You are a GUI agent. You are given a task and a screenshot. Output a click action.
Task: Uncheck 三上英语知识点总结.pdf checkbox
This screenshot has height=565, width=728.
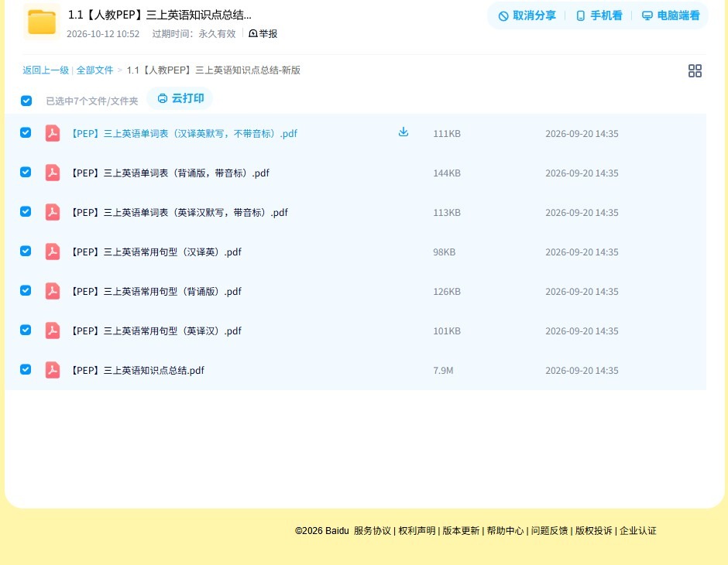26,369
